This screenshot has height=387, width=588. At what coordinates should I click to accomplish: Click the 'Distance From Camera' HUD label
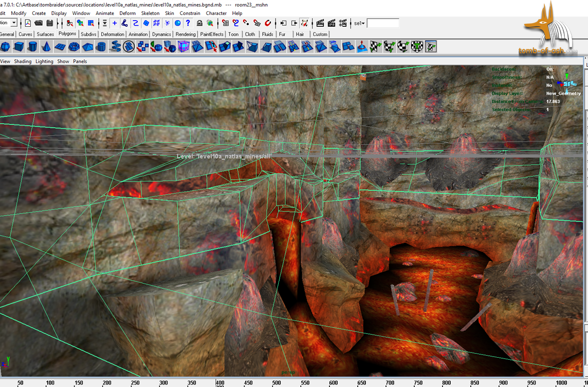click(518, 101)
